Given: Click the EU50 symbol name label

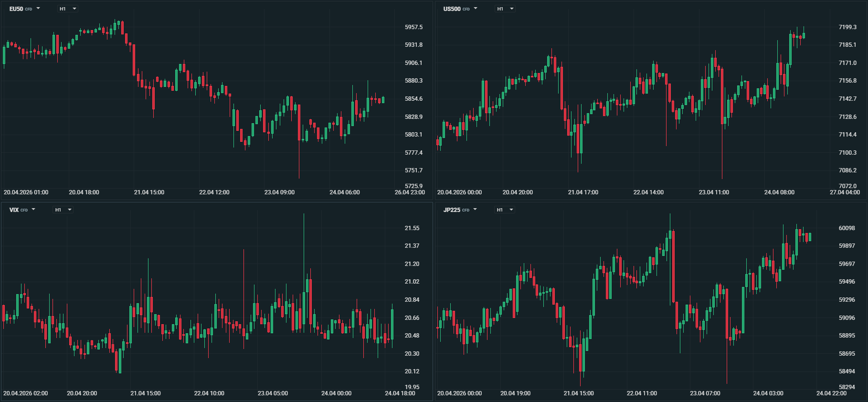Looking at the screenshot, I should click(x=16, y=9).
